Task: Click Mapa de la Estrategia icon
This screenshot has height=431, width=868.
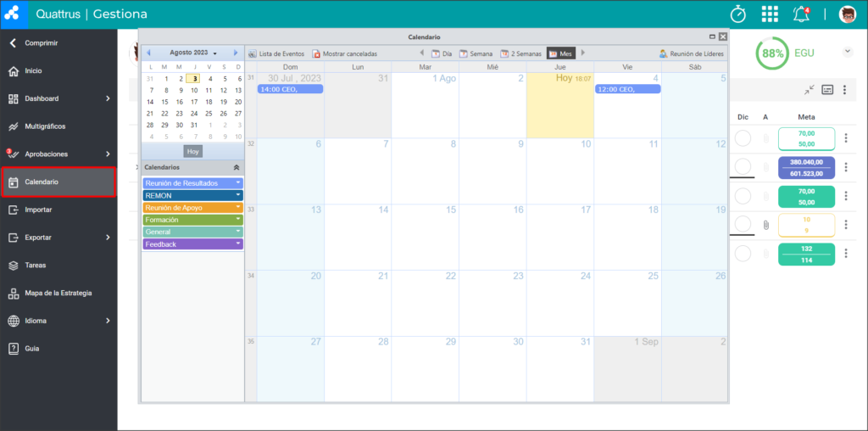Action: click(x=14, y=294)
